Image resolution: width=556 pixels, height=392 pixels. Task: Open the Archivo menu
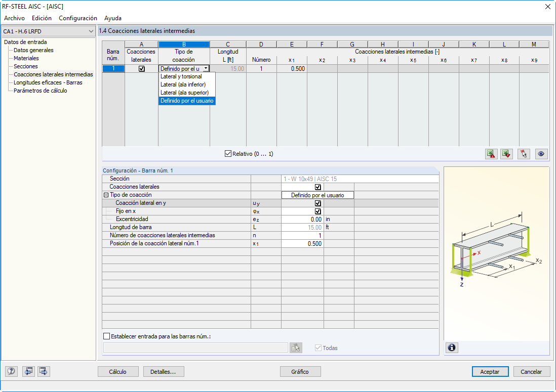[x=15, y=18]
